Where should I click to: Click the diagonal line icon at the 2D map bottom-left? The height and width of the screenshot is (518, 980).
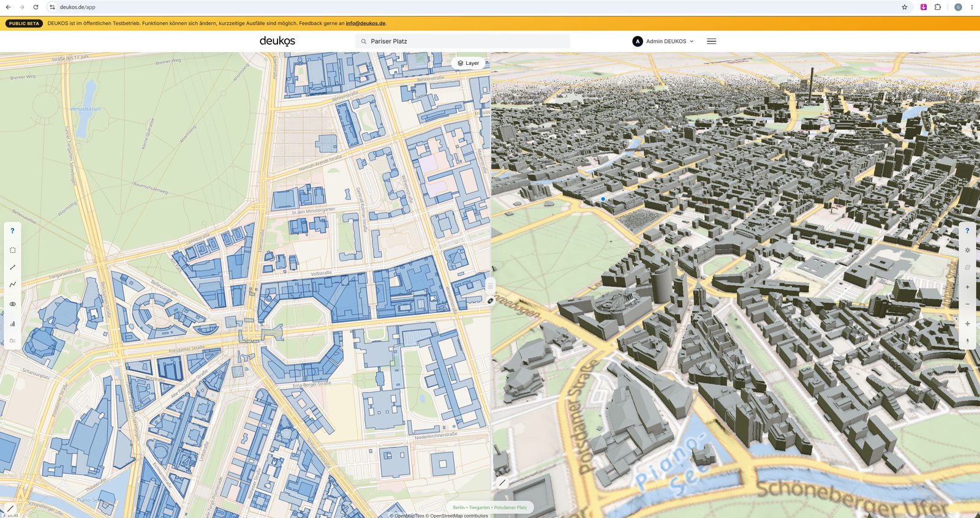10,508
